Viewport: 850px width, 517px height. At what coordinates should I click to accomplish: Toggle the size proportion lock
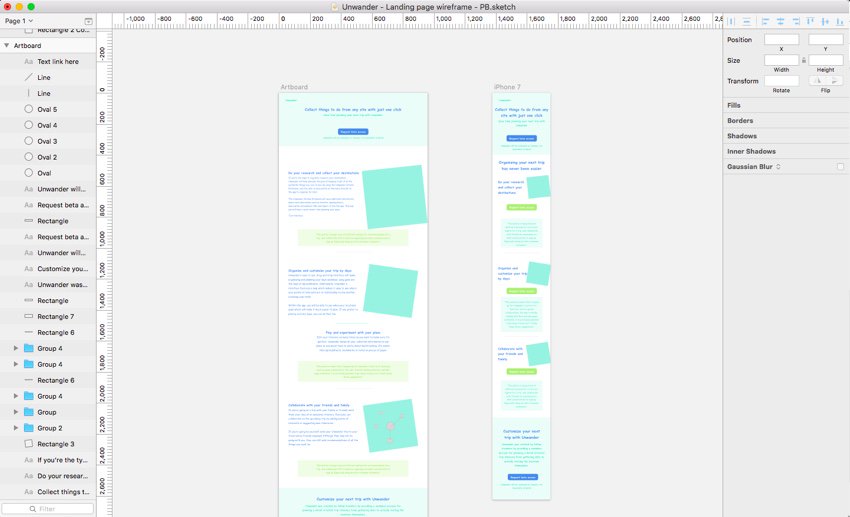804,60
